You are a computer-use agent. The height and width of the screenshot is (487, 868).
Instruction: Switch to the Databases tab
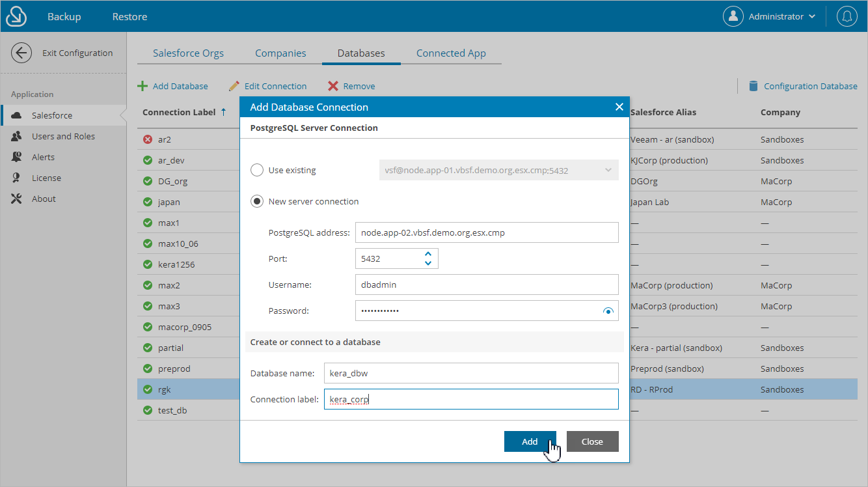361,53
